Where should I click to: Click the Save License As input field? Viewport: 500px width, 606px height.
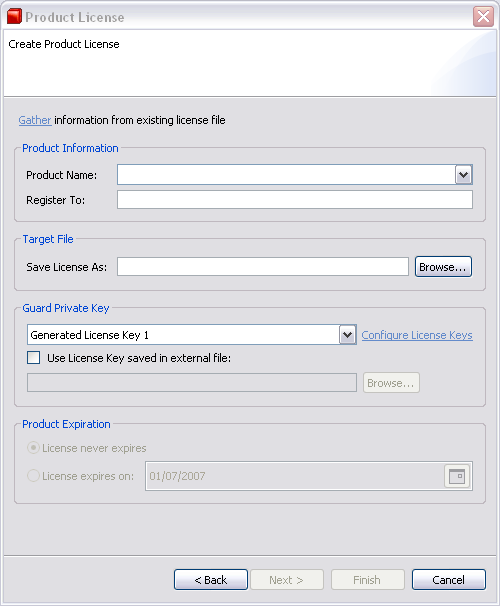click(263, 267)
